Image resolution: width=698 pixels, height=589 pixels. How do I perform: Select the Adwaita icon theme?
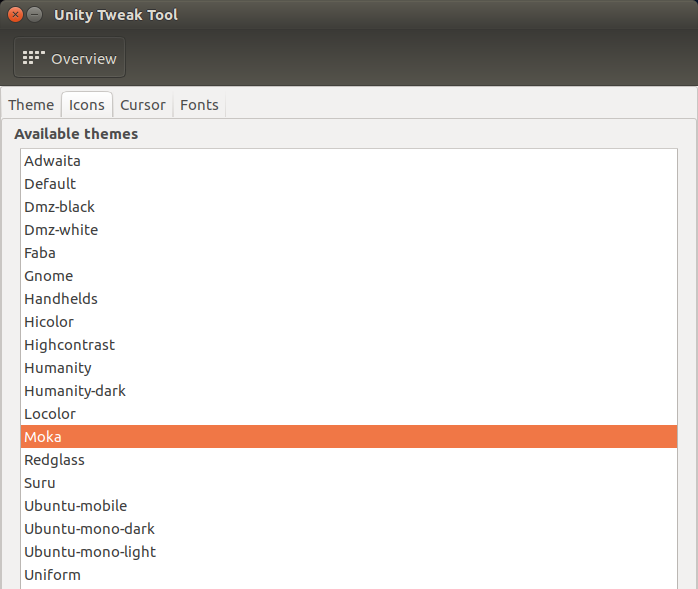pyautogui.click(x=53, y=161)
